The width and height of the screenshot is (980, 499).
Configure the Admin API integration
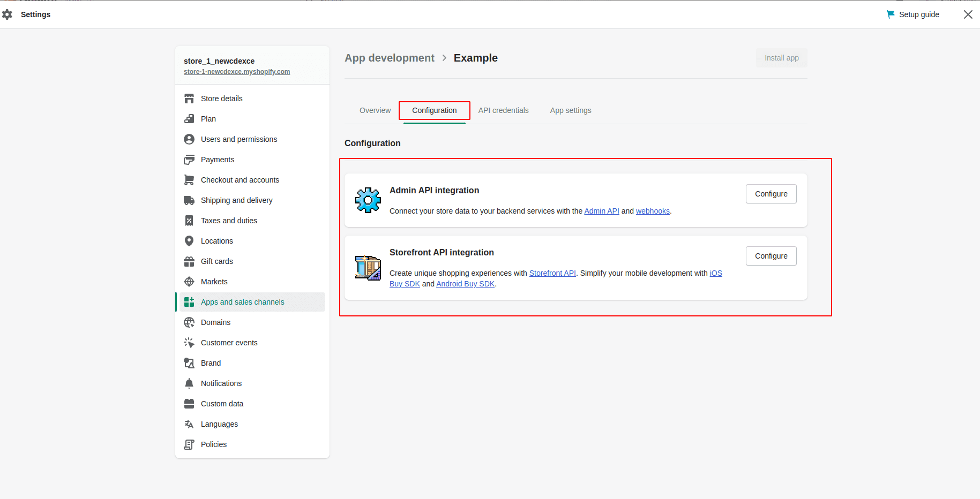click(x=771, y=194)
